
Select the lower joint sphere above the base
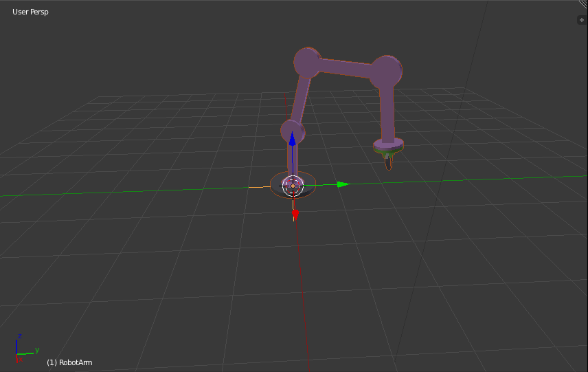point(293,131)
